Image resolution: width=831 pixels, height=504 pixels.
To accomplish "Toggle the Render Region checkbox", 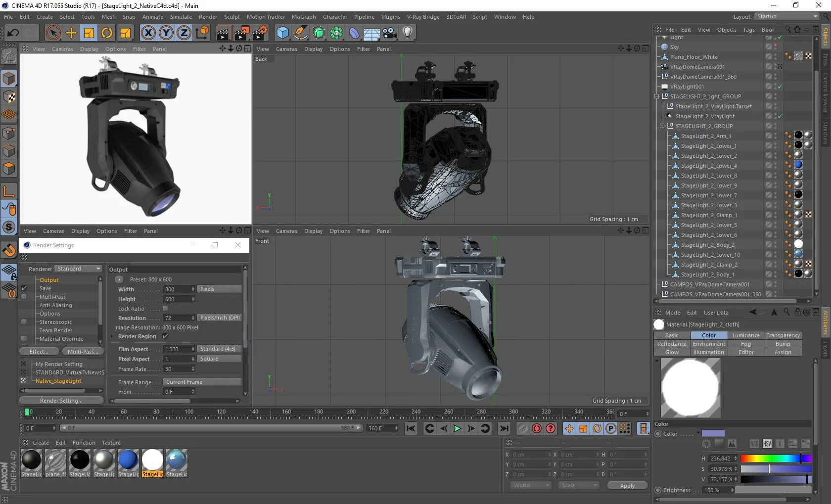I will (x=166, y=336).
